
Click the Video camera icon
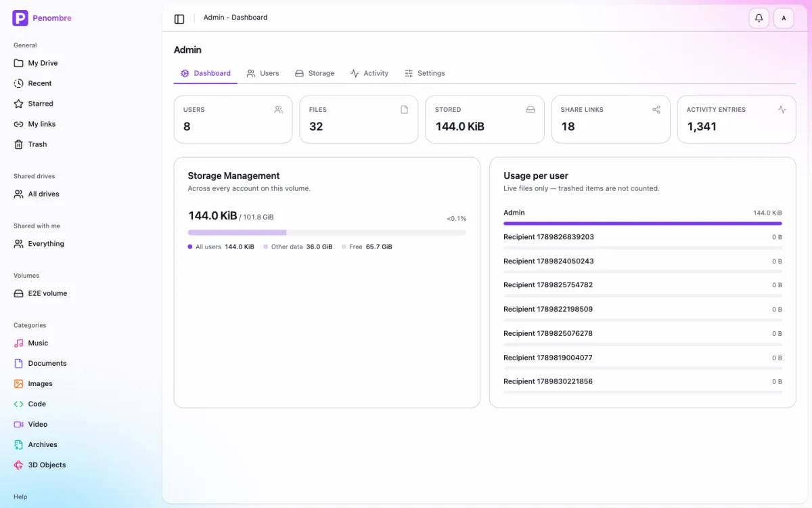click(x=19, y=424)
